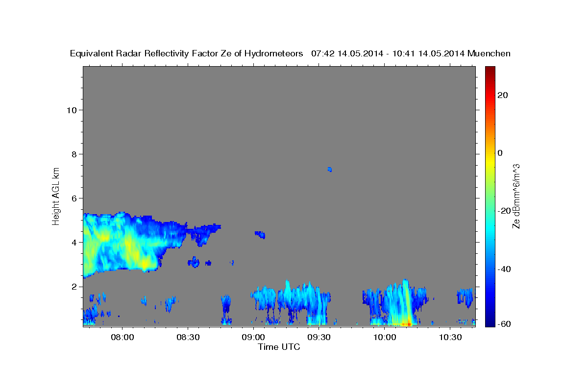
Task: Click the 'Height AGL km' axis label
Action: click(x=56, y=196)
